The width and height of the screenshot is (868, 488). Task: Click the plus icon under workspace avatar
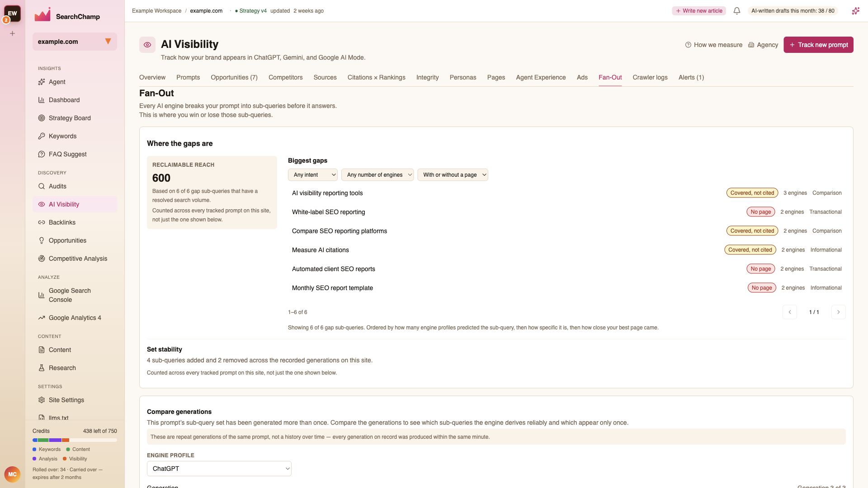(x=13, y=33)
